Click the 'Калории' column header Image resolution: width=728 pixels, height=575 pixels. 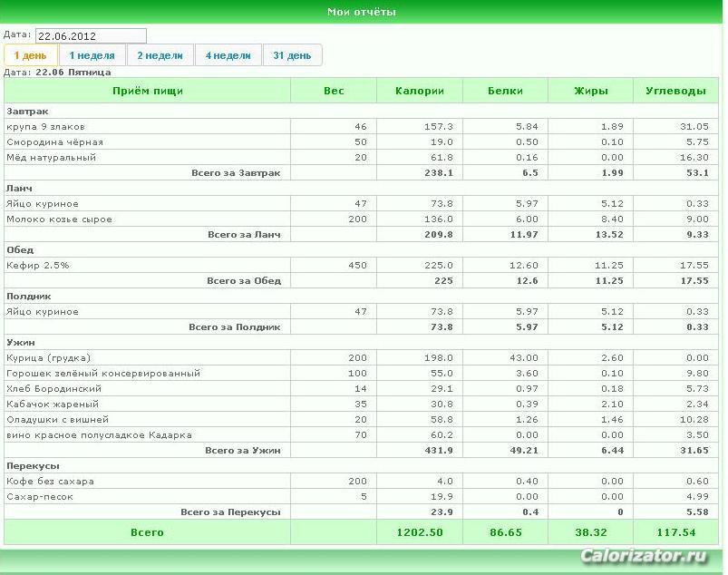[420, 91]
